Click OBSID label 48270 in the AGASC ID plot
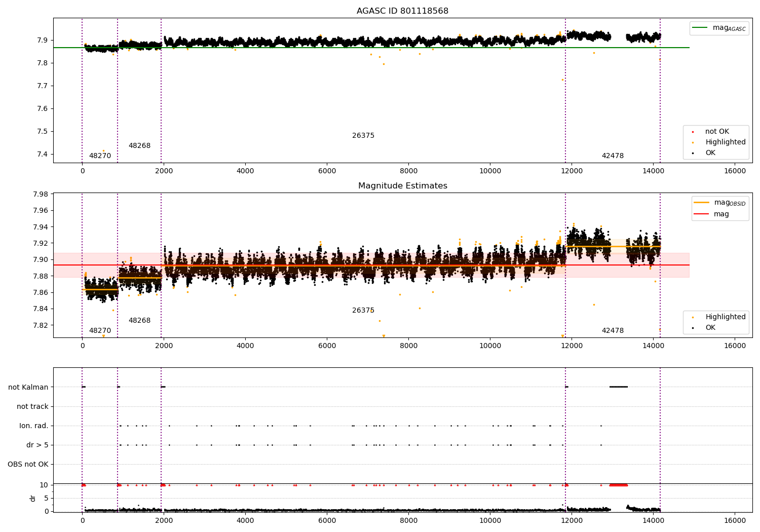 click(x=100, y=156)
